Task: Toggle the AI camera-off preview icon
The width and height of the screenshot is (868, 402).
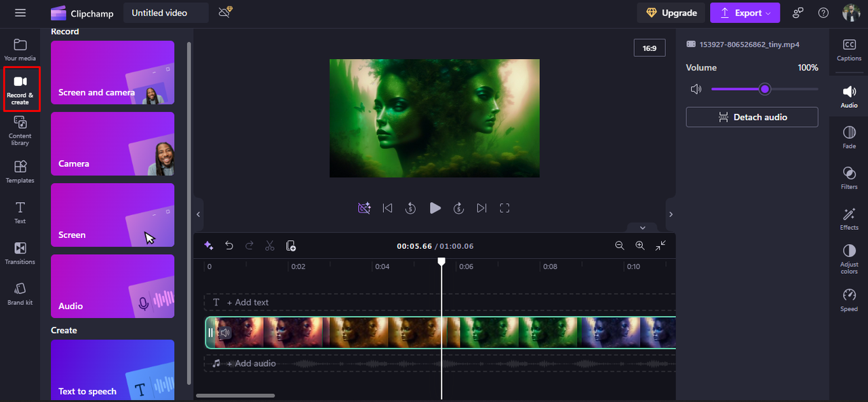Action: [x=364, y=208]
